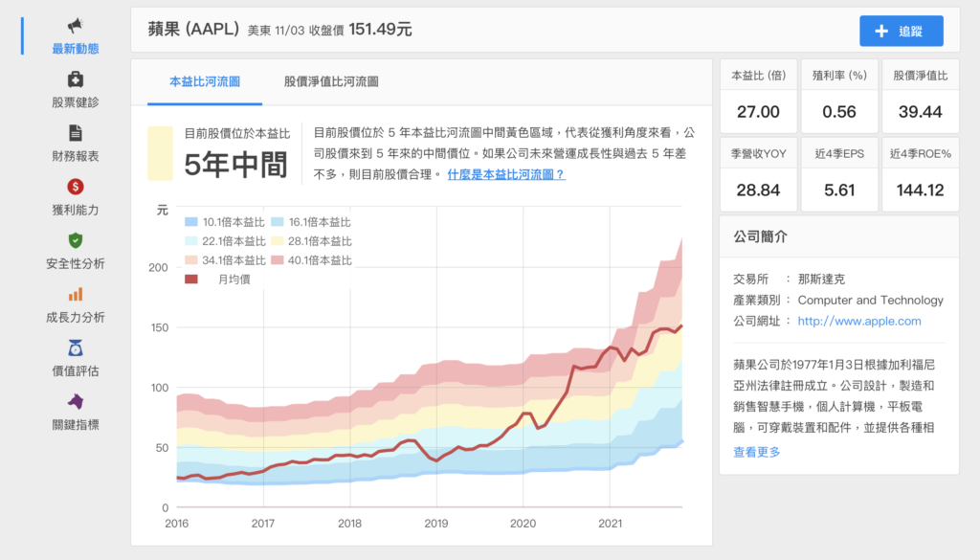Click 查看更多 to expand company intro

click(757, 452)
